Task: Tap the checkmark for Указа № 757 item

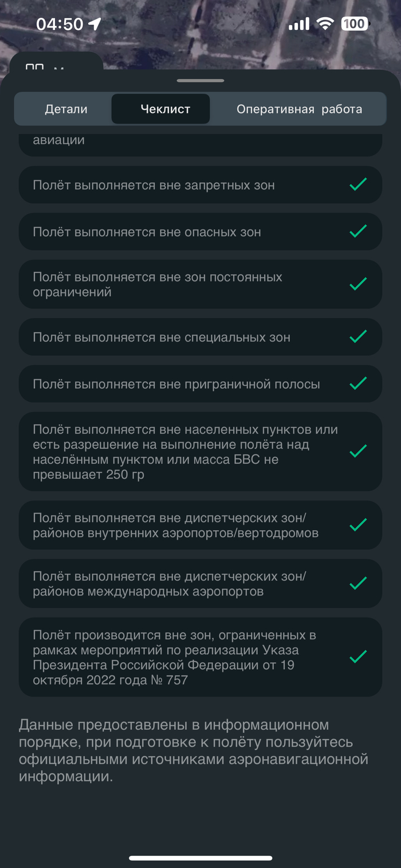Action: click(x=358, y=656)
